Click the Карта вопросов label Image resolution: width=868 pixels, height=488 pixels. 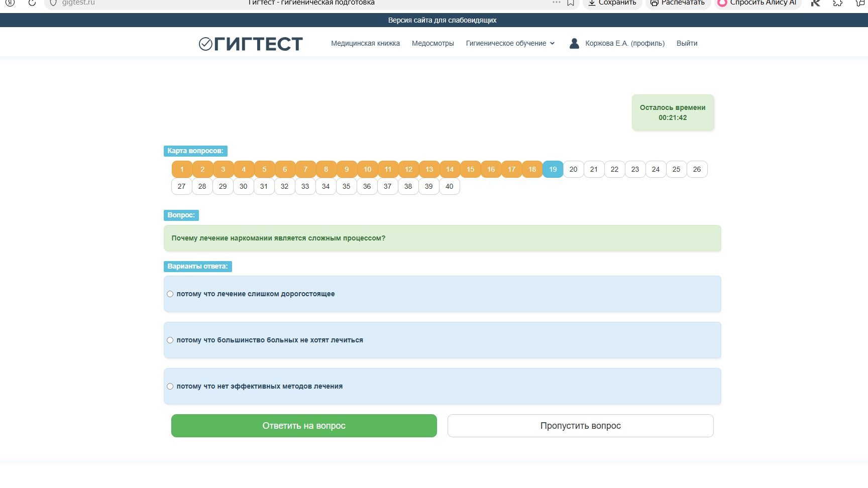[x=195, y=151]
